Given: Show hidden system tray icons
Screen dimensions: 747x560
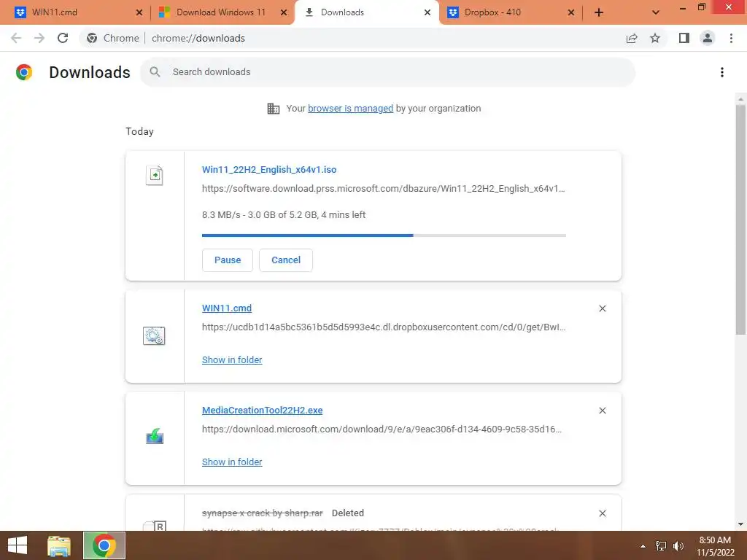Looking at the screenshot, I should click(x=643, y=546).
